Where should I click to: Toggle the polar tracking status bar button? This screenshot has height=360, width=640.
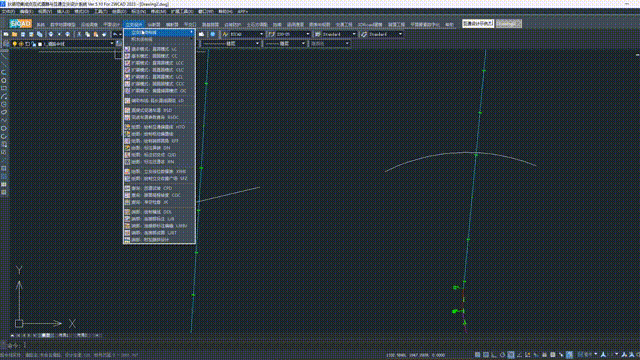click(502, 355)
